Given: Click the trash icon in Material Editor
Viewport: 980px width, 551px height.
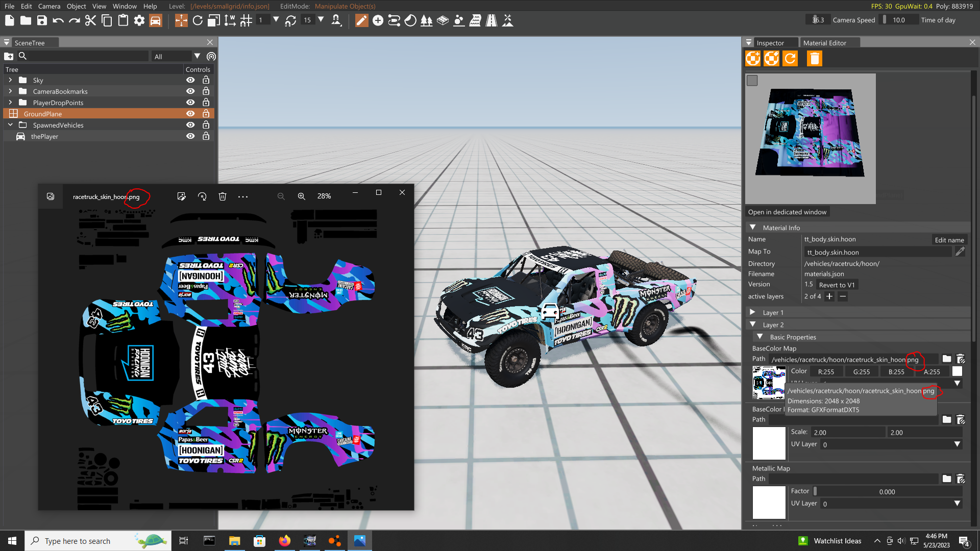Looking at the screenshot, I should point(814,59).
